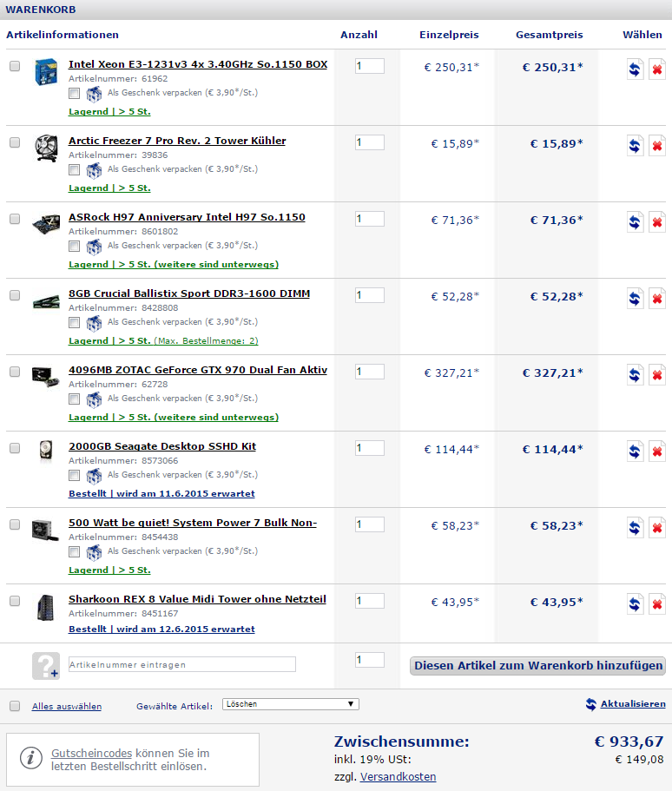Select the Intel Xeon row checkbox
672x791 pixels.
15,66
